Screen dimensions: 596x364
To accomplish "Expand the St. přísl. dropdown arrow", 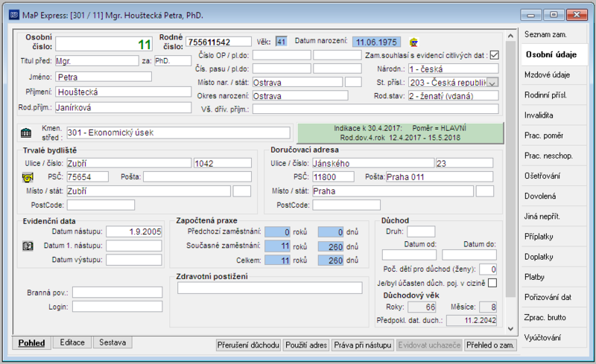I will pos(492,83).
